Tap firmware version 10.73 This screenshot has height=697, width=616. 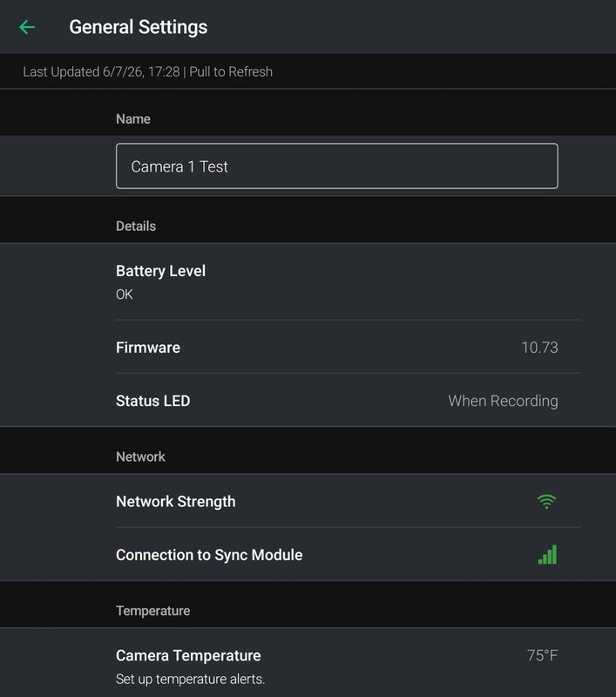(x=539, y=348)
